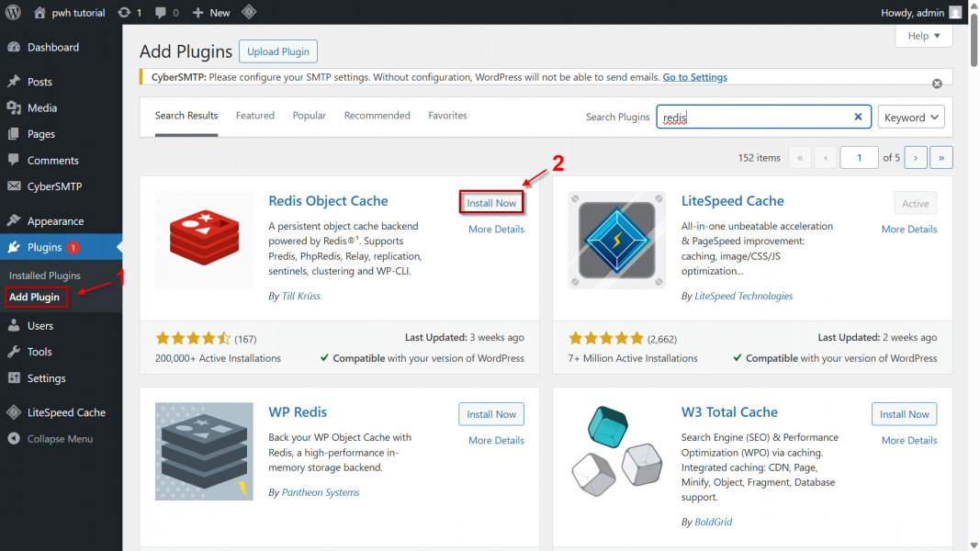The width and height of the screenshot is (980, 551).
Task: Switch to the Search Results tab
Action: point(186,116)
